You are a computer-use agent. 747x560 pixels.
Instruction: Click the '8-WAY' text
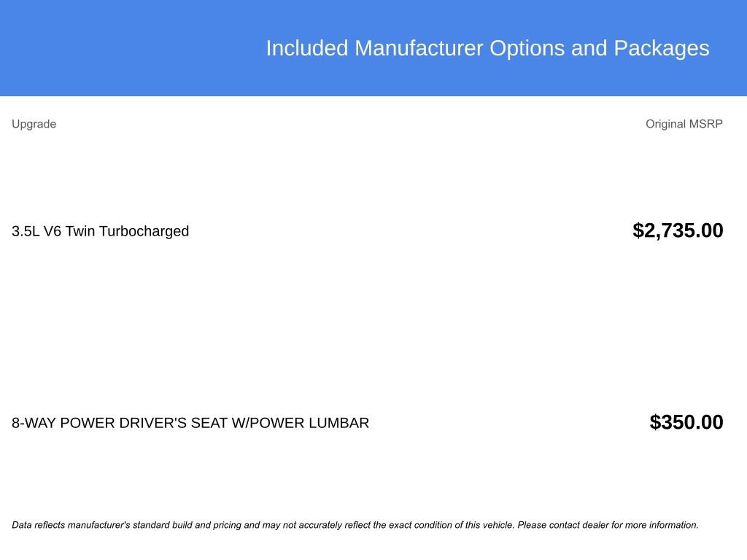(34, 423)
